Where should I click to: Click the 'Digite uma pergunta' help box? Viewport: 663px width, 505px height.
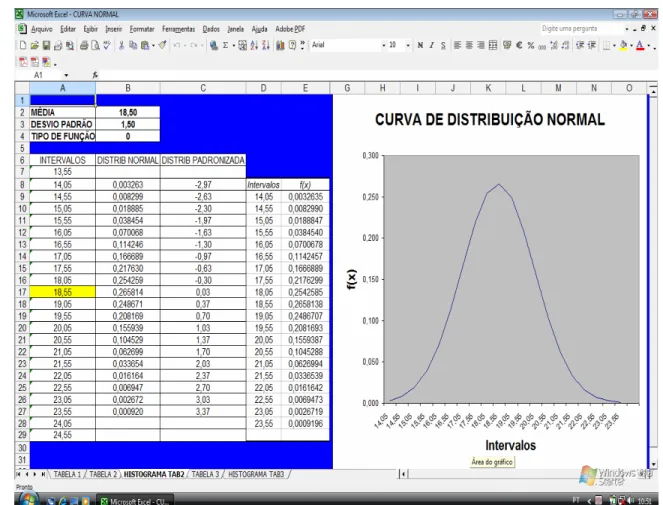point(581,29)
